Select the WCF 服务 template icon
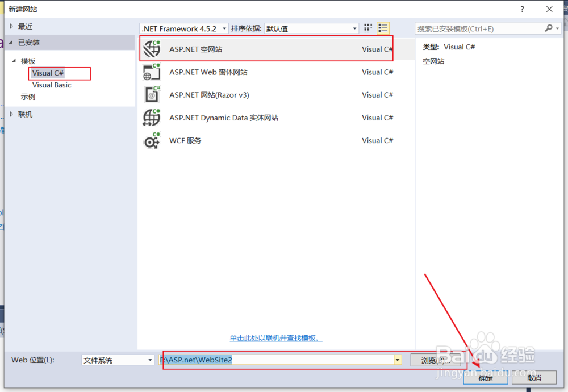The height and width of the screenshot is (392, 568). click(x=152, y=140)
